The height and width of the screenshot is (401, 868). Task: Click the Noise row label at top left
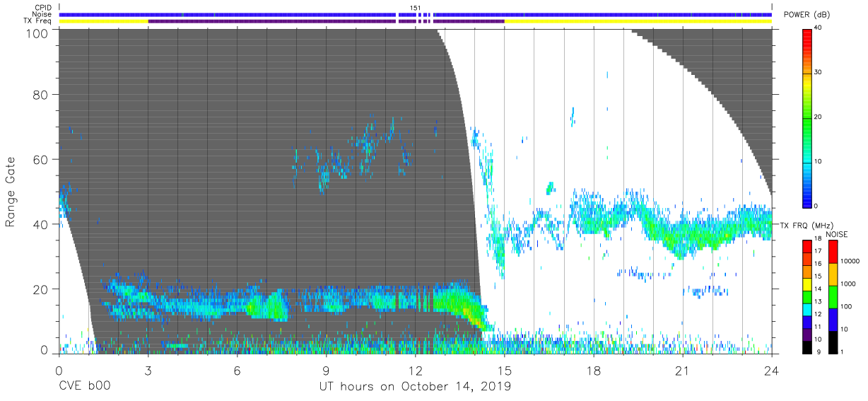[43, 14]
